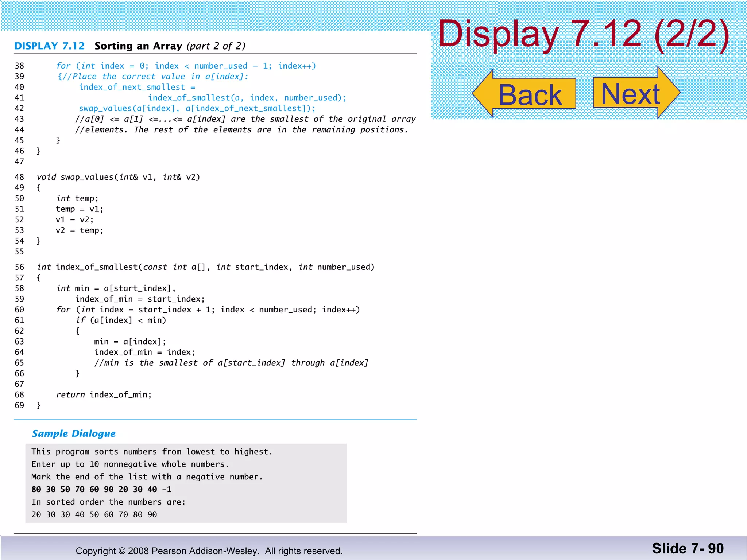
Task: Click the 'temp = v1;' statement
Action: [80, 209]
